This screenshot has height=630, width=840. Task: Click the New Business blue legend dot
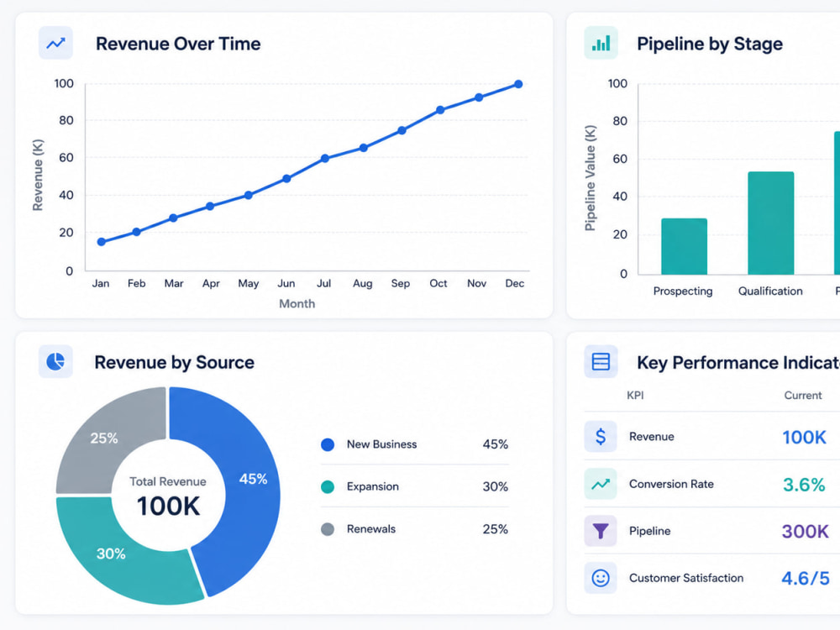pos(328,444)
